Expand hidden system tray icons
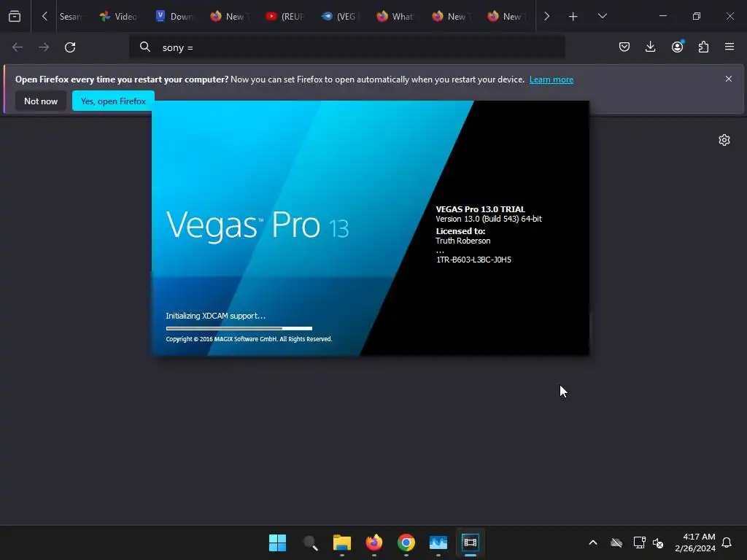 593,542
